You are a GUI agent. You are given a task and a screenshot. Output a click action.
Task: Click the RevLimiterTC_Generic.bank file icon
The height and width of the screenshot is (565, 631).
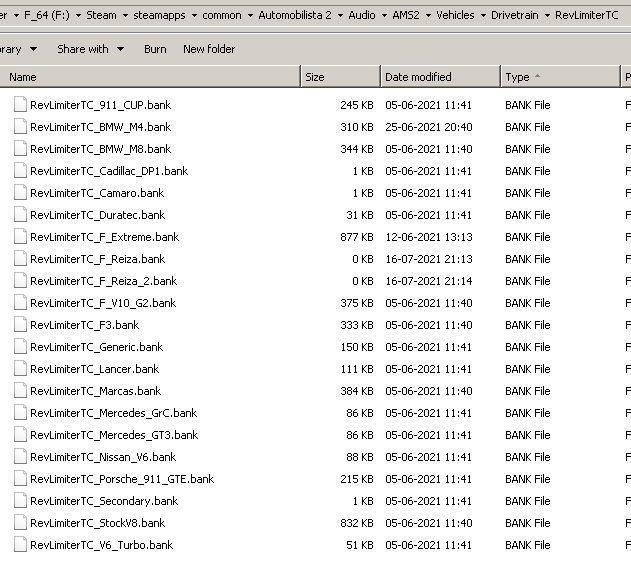click(x=20, y=347)
